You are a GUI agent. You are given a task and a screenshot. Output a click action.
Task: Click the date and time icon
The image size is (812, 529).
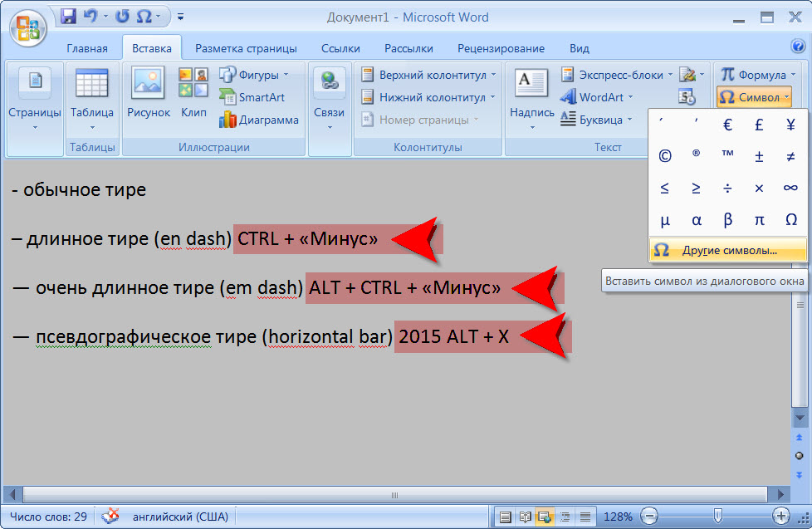(x=687, y=97)
